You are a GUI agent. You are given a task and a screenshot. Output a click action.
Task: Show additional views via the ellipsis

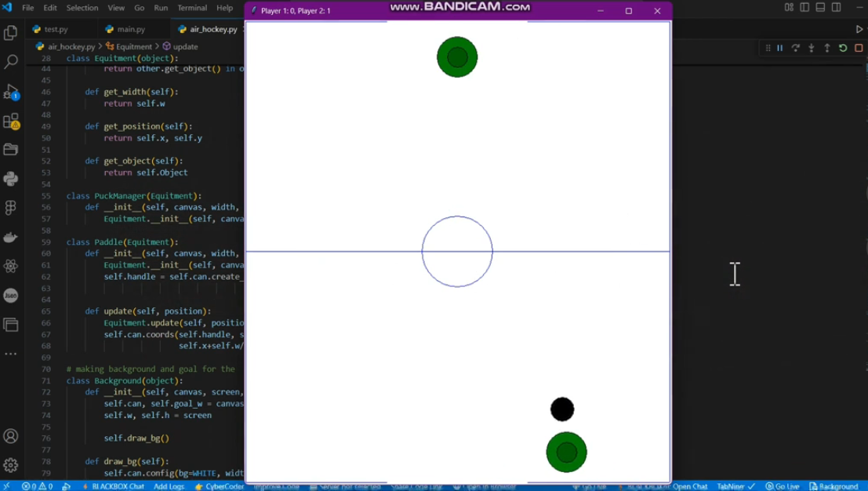click(11, 354)
